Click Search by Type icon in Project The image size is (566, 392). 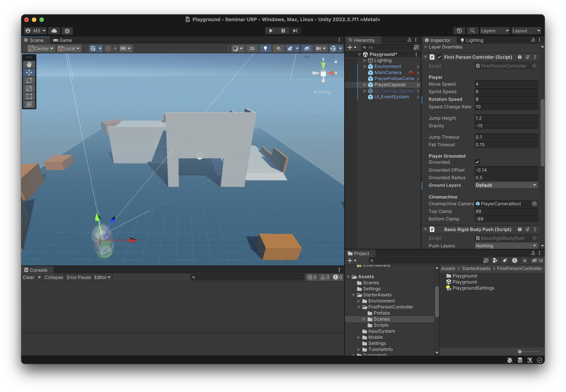(x=495, y=261)
